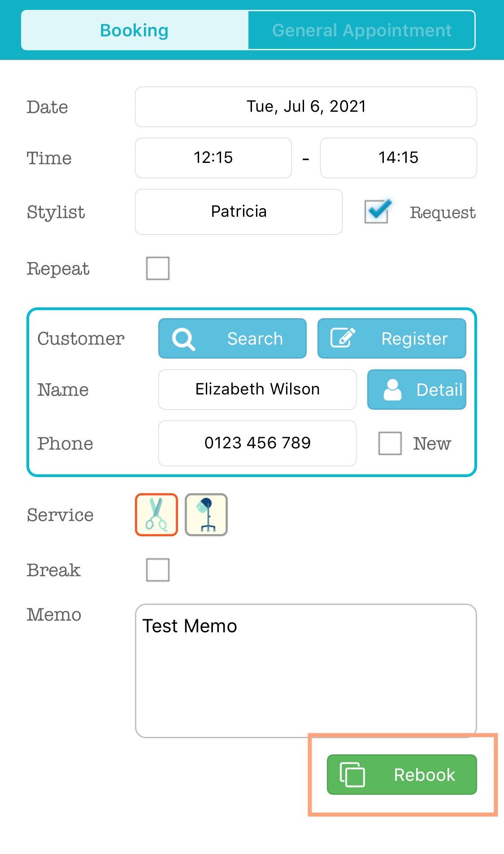This screenshot has height=854, width=504.
Task: Enable the Repeat checkbox
Action: [158, 268]
